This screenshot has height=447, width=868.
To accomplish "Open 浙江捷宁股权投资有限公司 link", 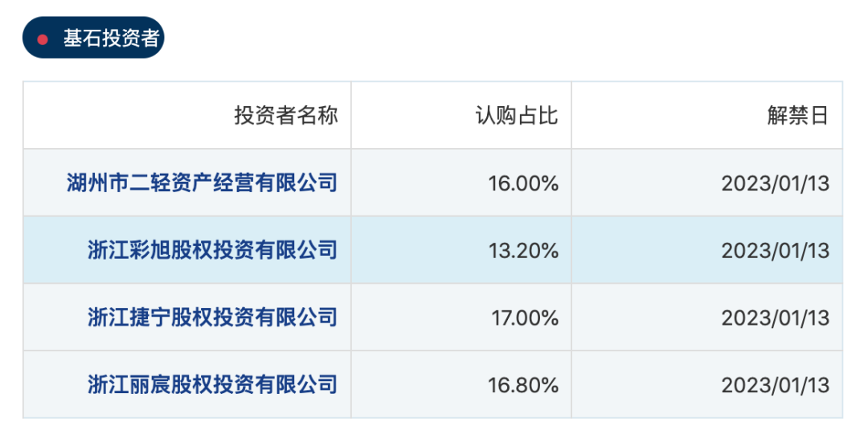I will [x=212, y=318].
